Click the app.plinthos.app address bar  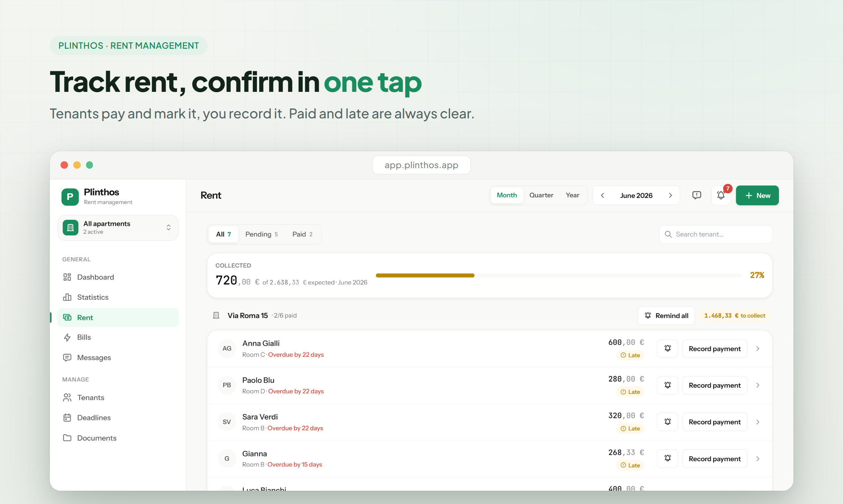pyautogui.click(x=421, y=165)
